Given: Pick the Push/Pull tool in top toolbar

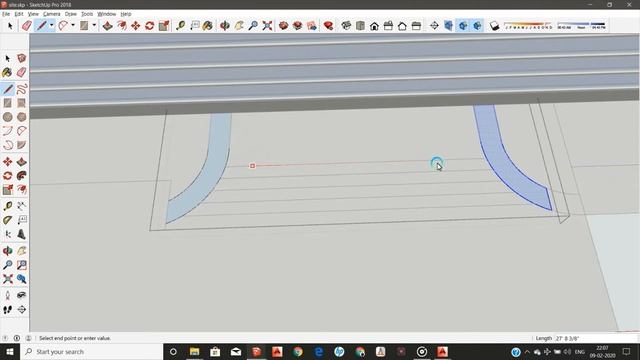Looking at the screenshot, I should [x=107, y=26].
